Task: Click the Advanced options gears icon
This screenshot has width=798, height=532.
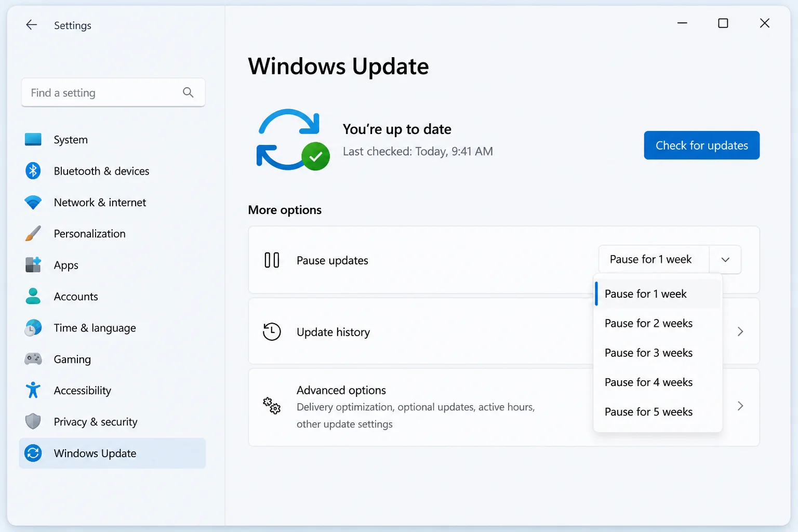Action: tap(272, 406)
